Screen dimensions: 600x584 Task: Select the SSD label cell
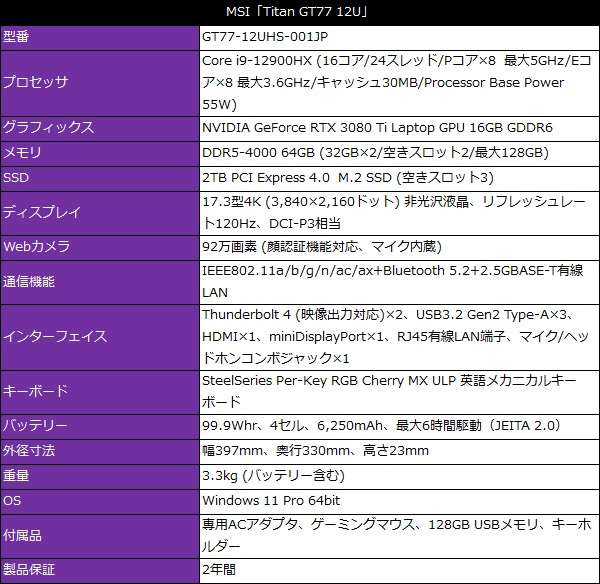point(100,179)
